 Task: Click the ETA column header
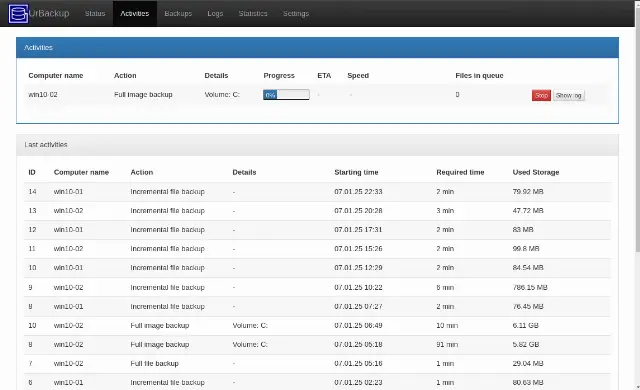324,75
